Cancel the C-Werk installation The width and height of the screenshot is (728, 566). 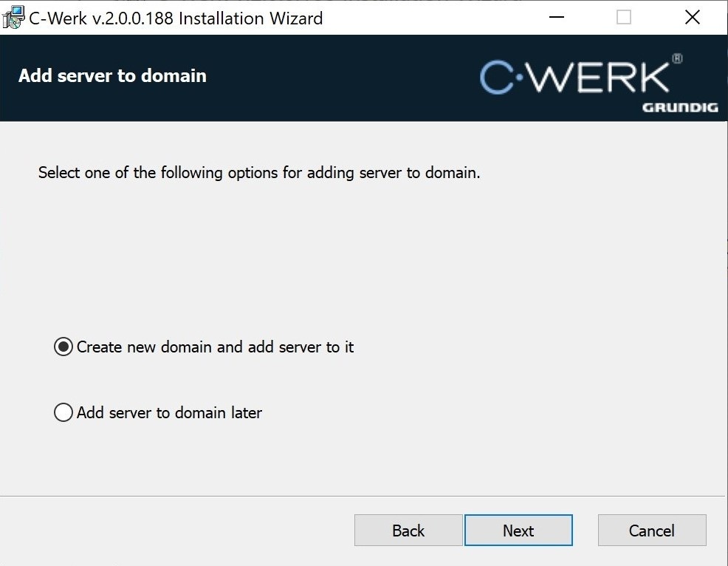(651, 531)
